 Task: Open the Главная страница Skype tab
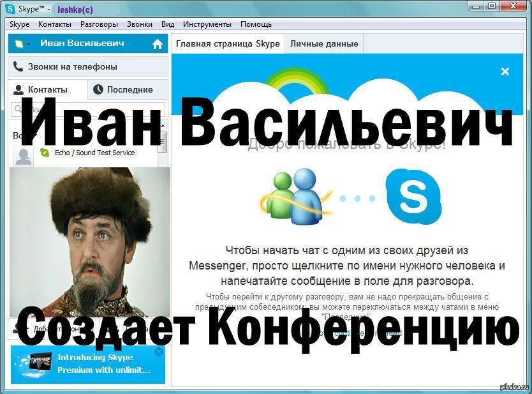tap(228, 44)
